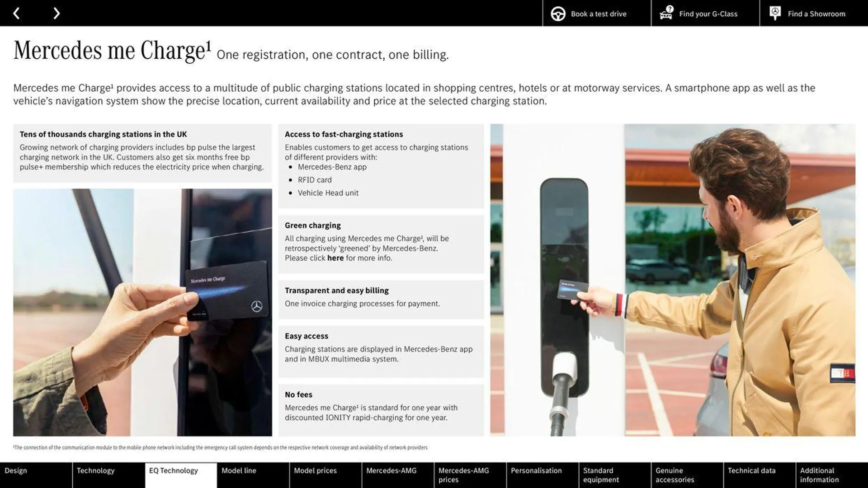Click here link for green charging info

[x=335, y=258]
